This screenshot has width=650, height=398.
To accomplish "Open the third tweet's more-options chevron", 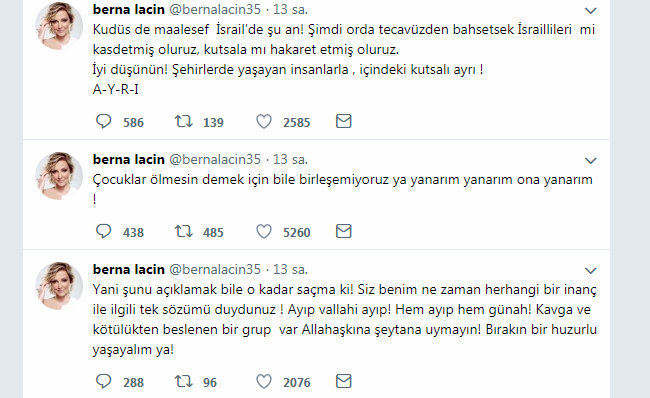I will point(590,271).
